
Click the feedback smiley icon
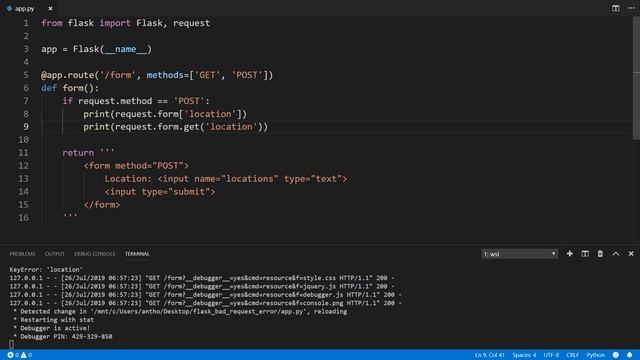[x=616, y=355]
